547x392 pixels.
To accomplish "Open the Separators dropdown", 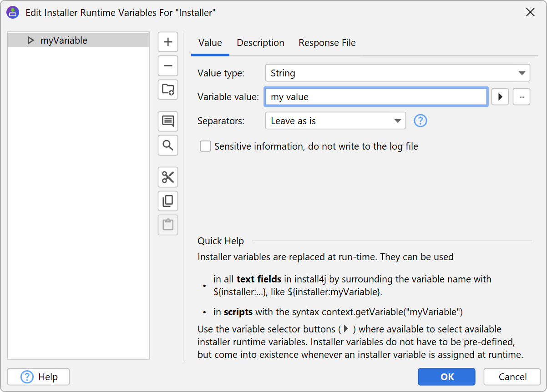I will click(x=335, y=121).
